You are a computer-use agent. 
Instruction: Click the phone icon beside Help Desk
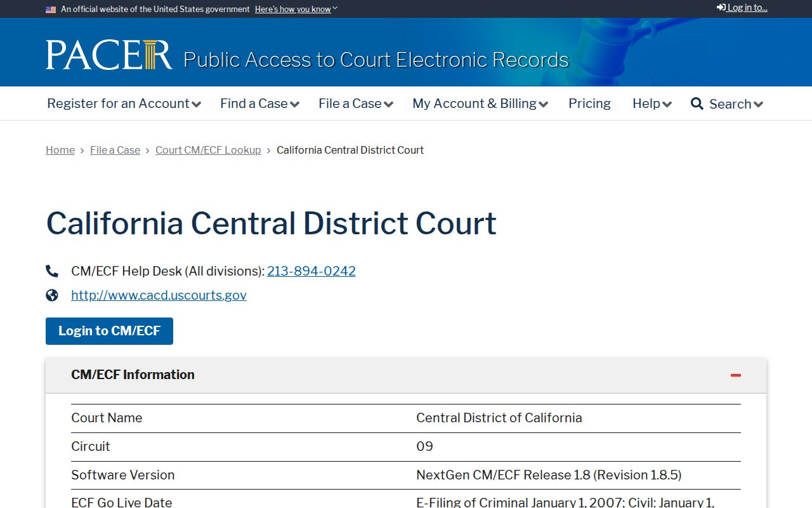tap(52, 271)
